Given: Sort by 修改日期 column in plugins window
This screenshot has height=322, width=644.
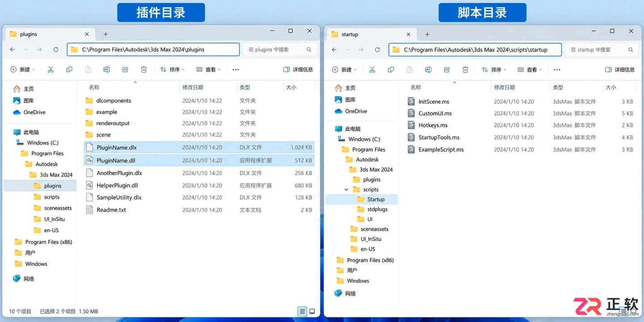Looking at the screenshot, I should (x=193, y=87).
